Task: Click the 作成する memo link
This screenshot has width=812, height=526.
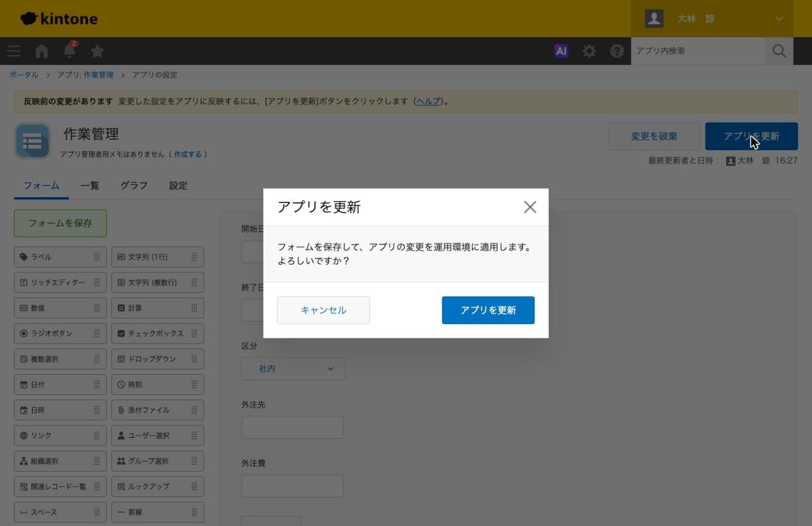Action: pos(188,154)
